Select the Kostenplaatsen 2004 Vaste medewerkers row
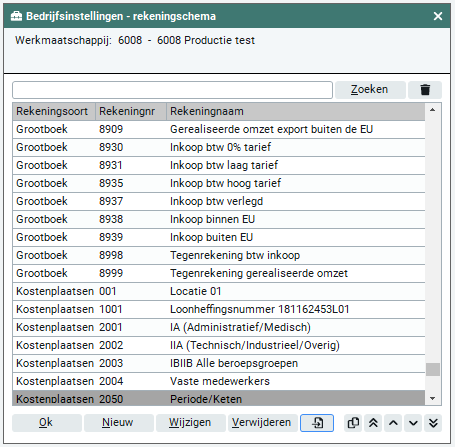This screenshot has height=447, width=455. 219,381
